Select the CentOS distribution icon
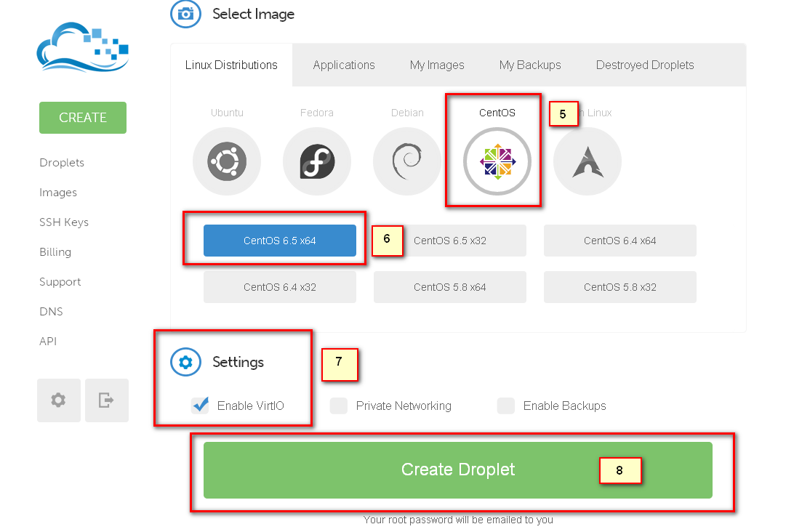 coord(497,161)
